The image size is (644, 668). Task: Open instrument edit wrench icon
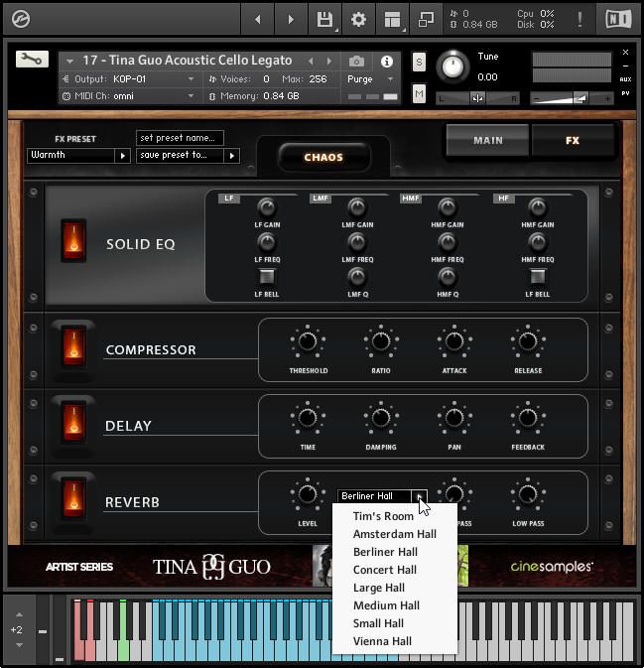pyautogui.click(x=32, y=60)
